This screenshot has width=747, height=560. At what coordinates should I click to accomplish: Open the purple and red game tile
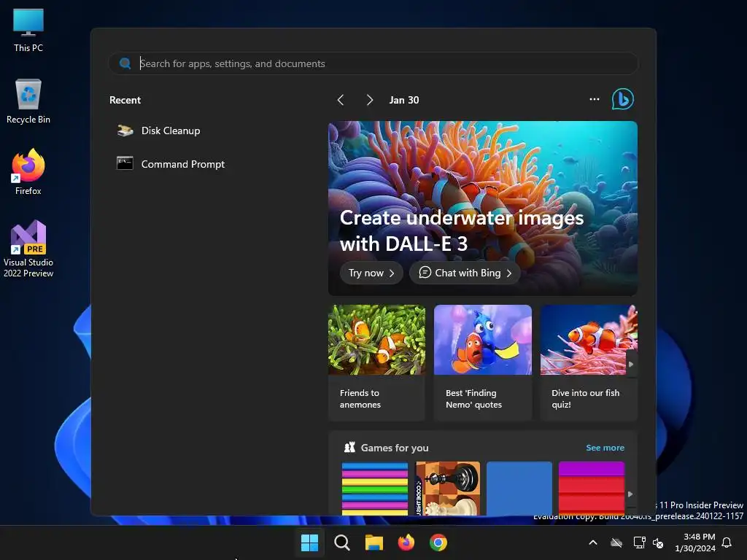pos(591,488)
